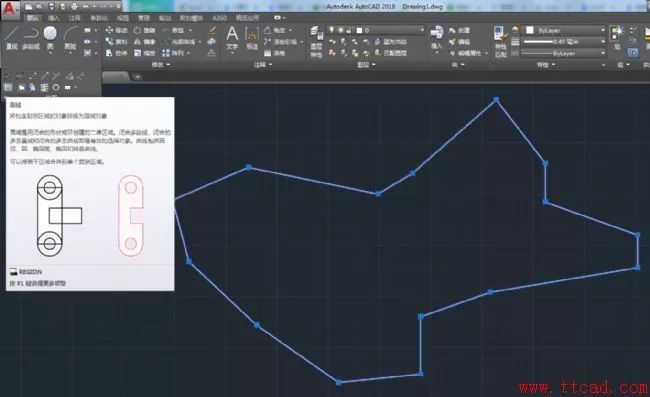Click the Donut tool in expanded Draw panel

pos(56,87)
